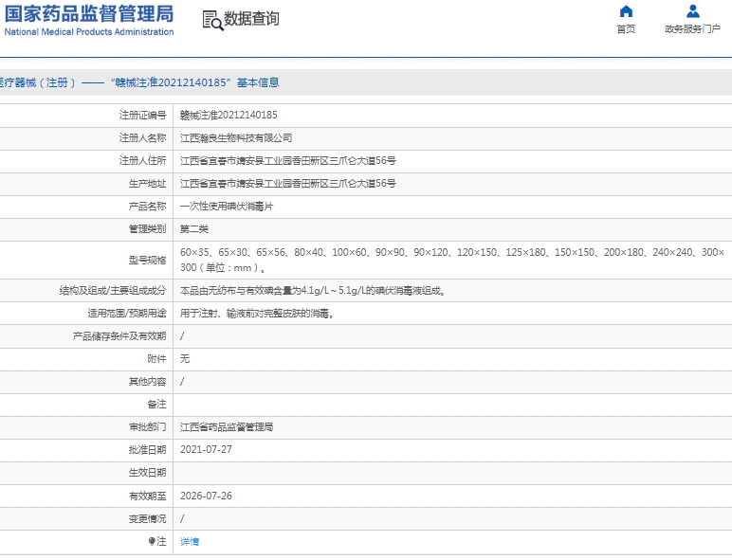Click the 数据查询 heading text
732x560 pixels.
tap(251, 19)
